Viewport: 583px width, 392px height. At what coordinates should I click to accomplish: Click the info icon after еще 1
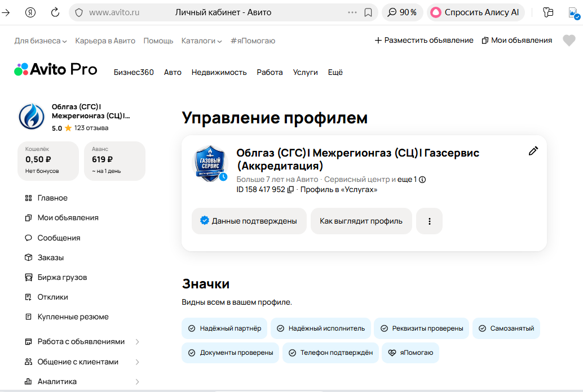[422, 180]
